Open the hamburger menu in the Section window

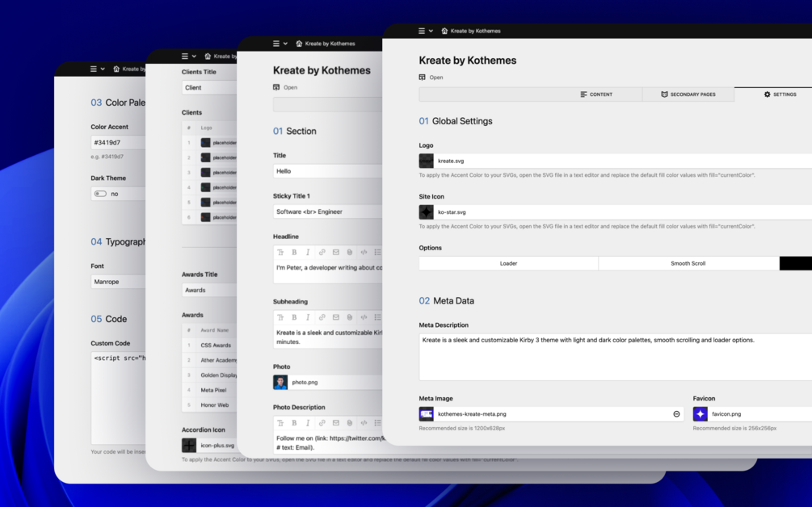coord(276,44)
